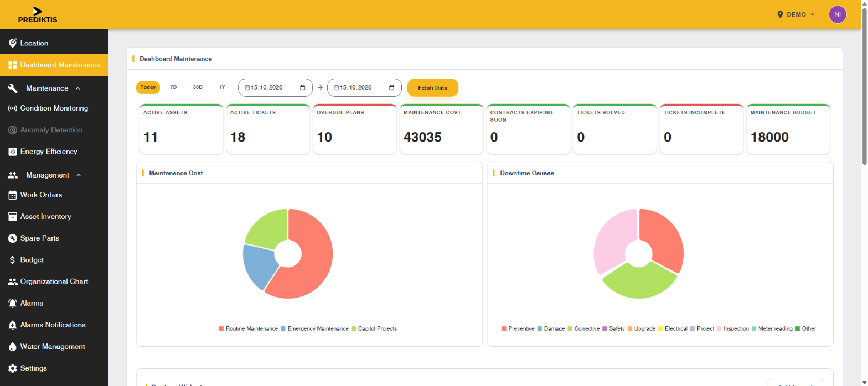Viewport: 868px width, 386px height.
Task: Toggle Corrective legend swatch in Downtime Causes
Action: tap(570, 328)
